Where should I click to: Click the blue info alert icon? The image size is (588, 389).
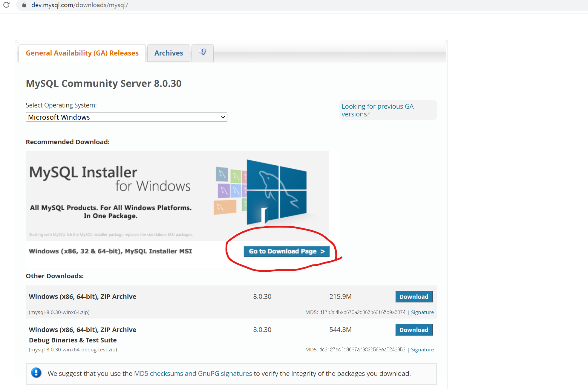point(36,373)
